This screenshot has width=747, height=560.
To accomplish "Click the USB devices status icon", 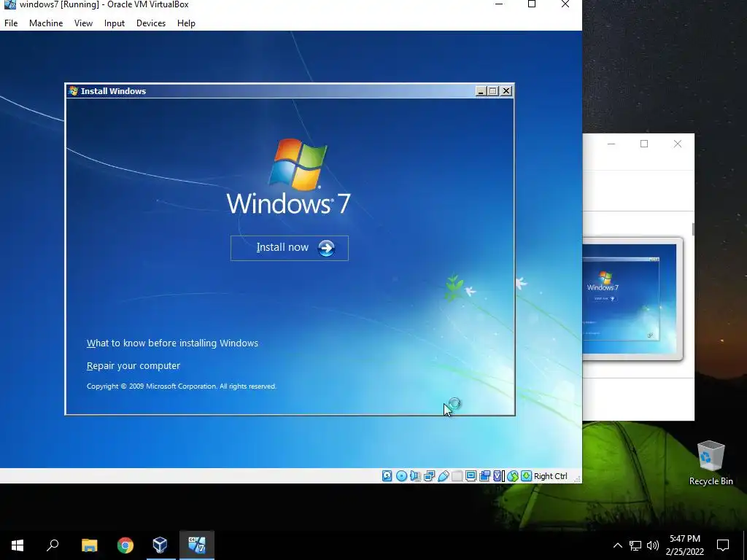I will (x=444, y=475).
